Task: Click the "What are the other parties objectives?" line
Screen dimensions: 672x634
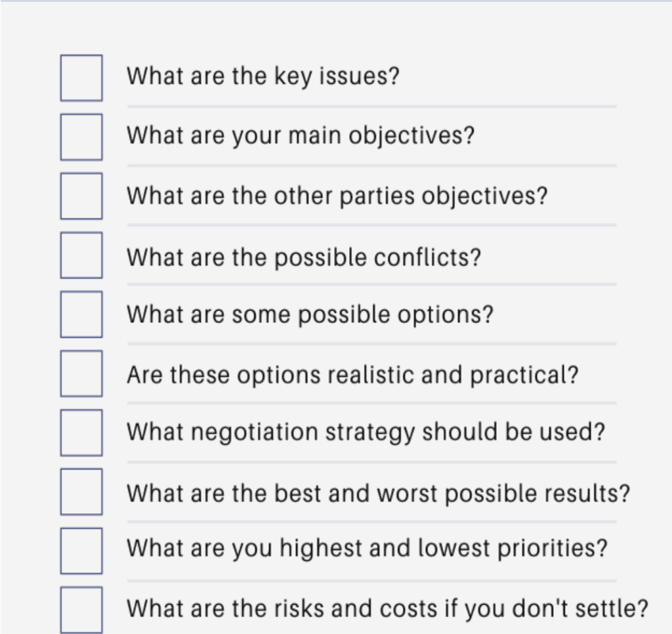Action: tap(337, 196)
